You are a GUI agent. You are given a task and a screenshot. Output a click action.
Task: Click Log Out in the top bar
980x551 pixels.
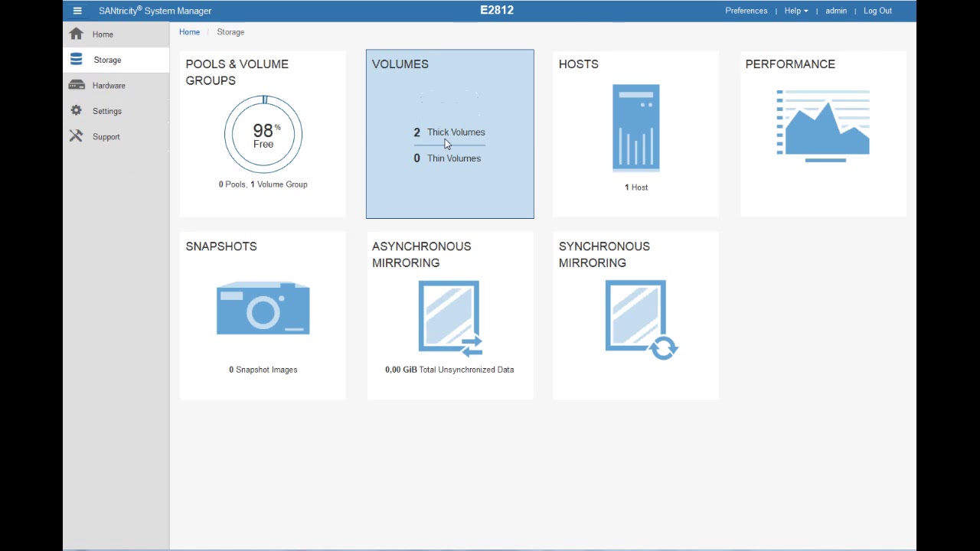tap(877, 11)
